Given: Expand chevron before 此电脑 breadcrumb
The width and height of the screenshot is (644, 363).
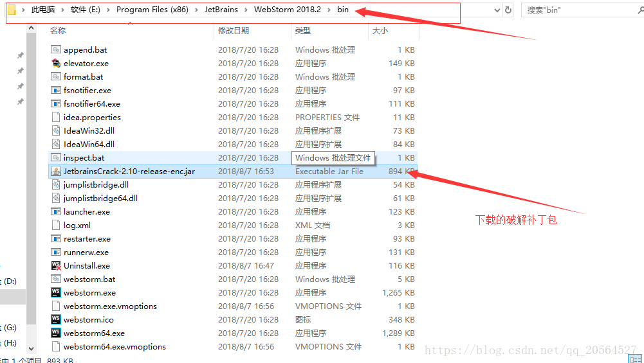Looking at the screenshot, I should [x=23, y=10].
